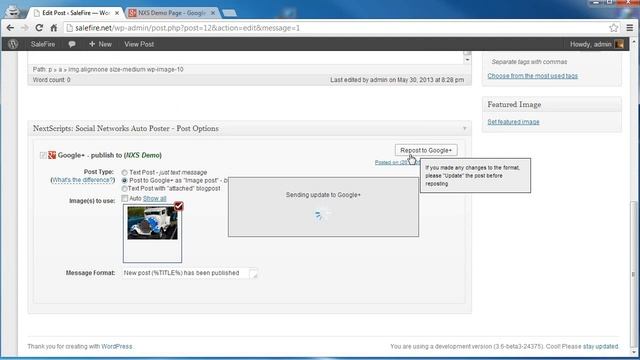
Task: Click editor scrollbar down arrow
Action: pos(467,60)
